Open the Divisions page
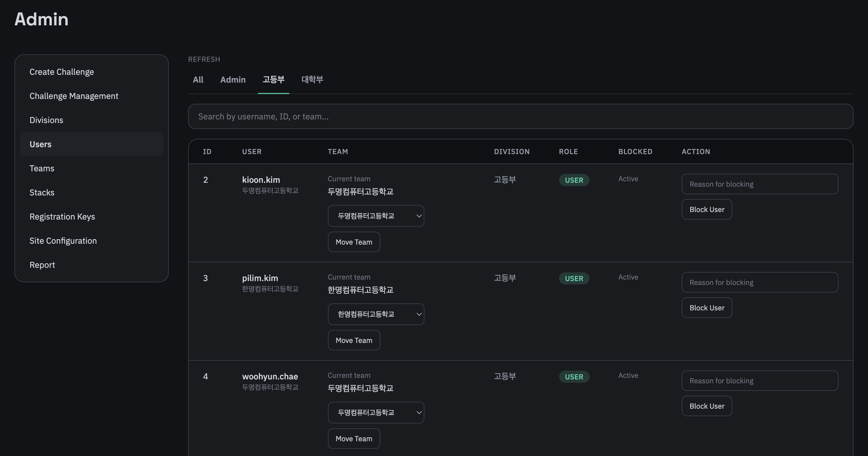 (46, 120)
